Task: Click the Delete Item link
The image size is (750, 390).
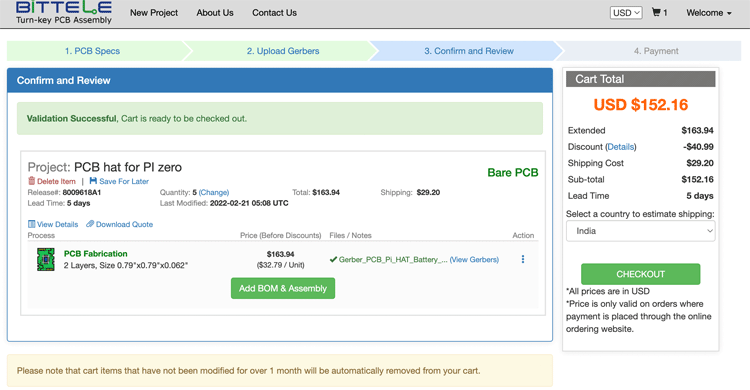Action: click(56, 181)
